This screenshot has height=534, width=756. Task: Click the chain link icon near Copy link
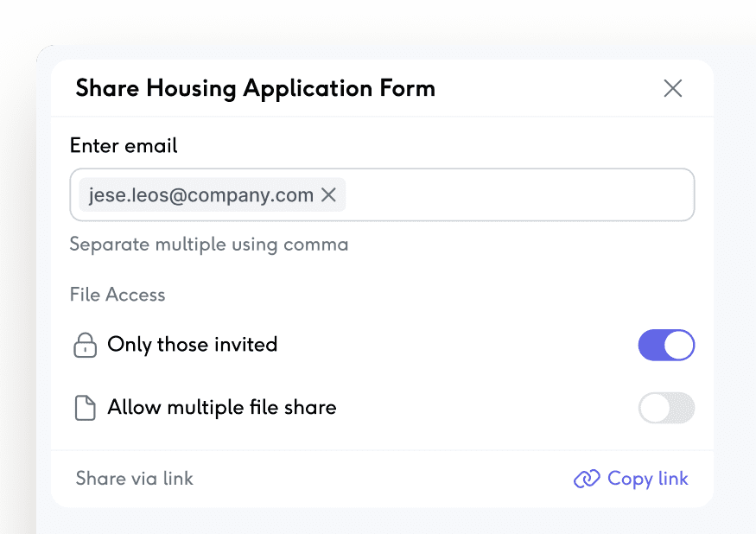[587, 479]
